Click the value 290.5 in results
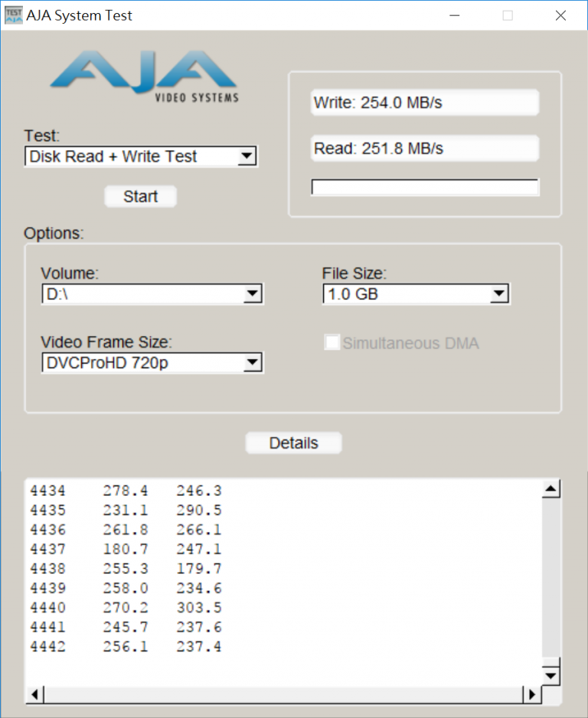588x718 pixels. tap(199, 510)
